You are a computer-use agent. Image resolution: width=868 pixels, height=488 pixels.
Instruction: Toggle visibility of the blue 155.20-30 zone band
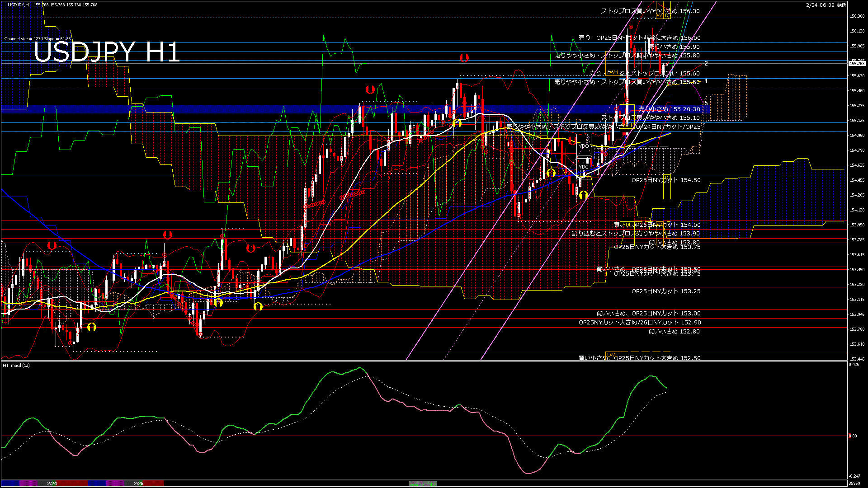[x=271, y=108]
